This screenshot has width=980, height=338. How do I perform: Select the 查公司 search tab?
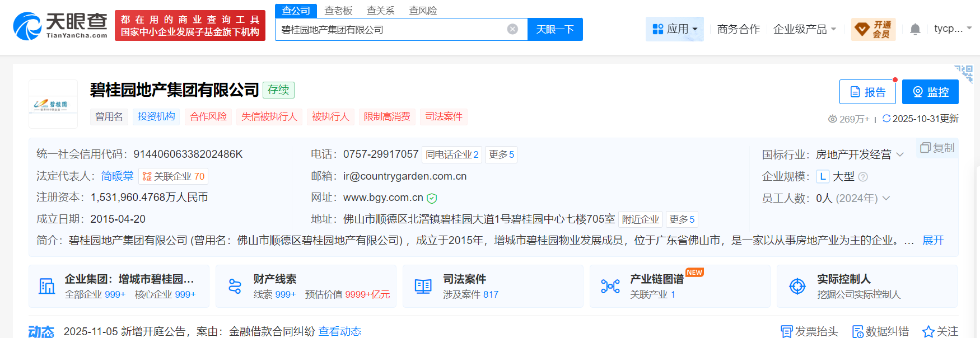(x=296, y=11)
